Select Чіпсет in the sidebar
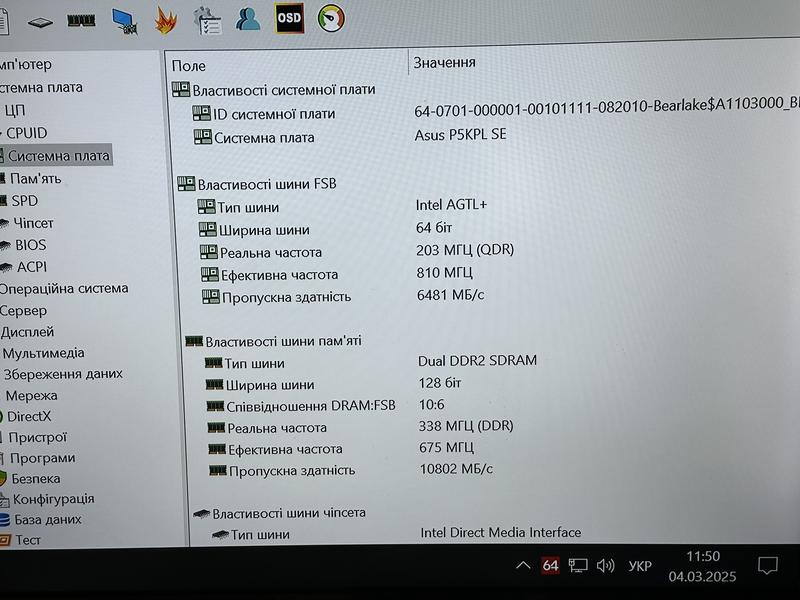This screenshot has height=600, width=800. (x=33, y=222)
